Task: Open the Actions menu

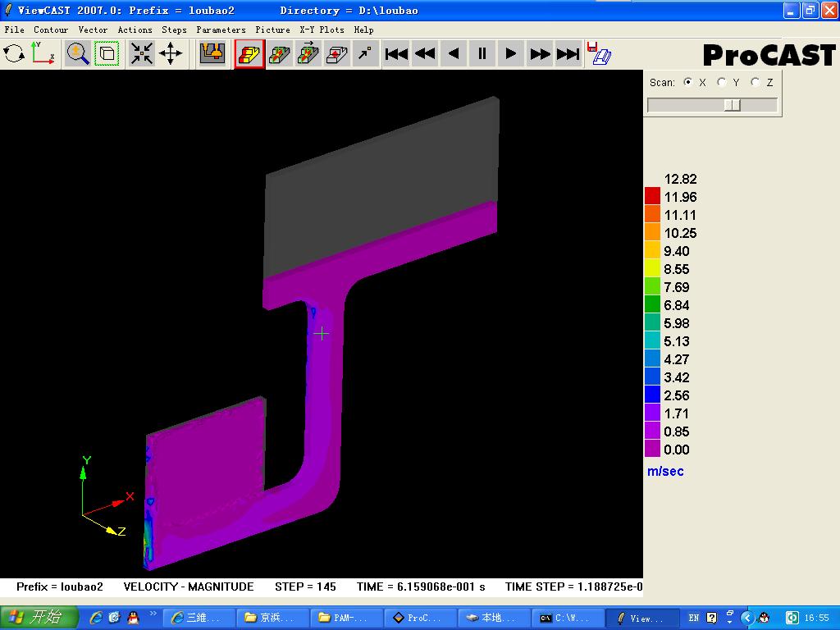Action: click(135, 30)
